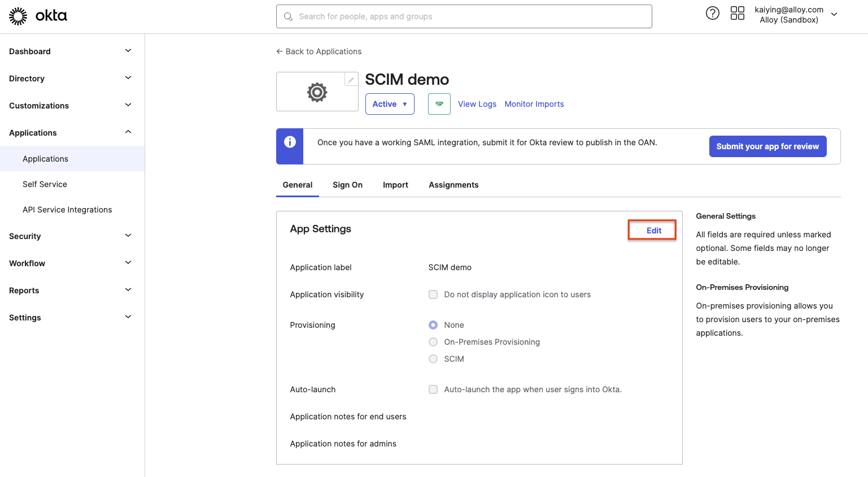
Task: Expand the Workflow menu chevron
Action: click(128, 263)
